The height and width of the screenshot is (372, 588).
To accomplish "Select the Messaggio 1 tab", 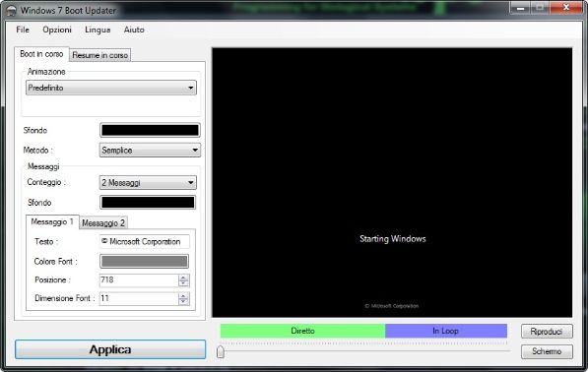I will tap(52, 221).
